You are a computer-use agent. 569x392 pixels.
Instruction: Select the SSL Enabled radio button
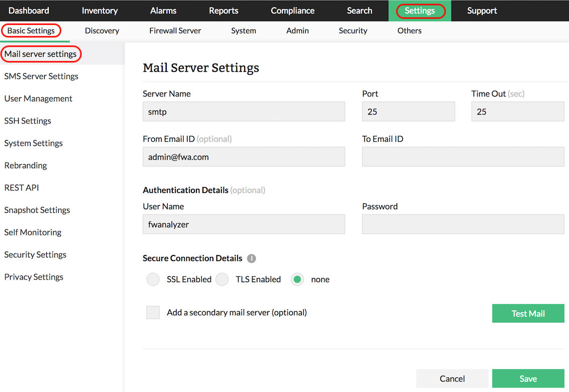(x=153, y=280)
